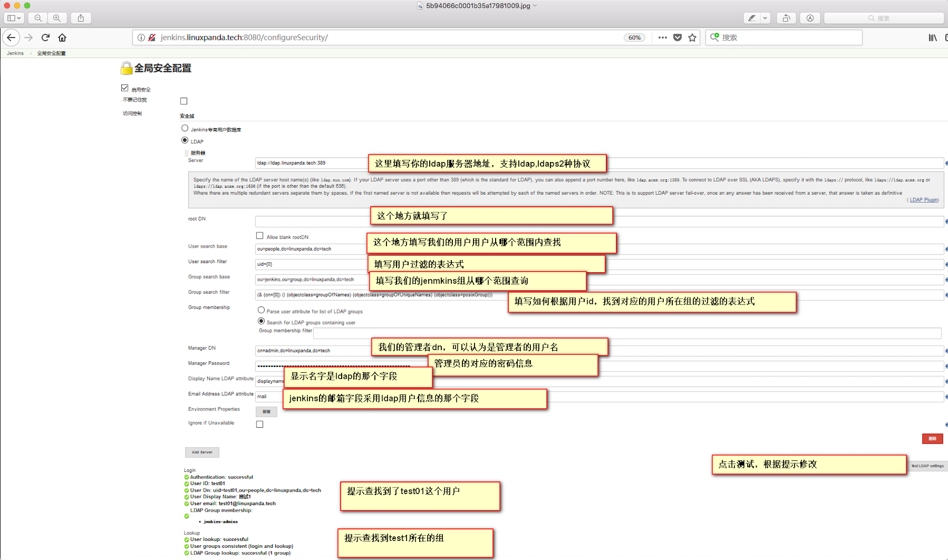
Task: Click the Add Server button
Action: pos(202,452)
